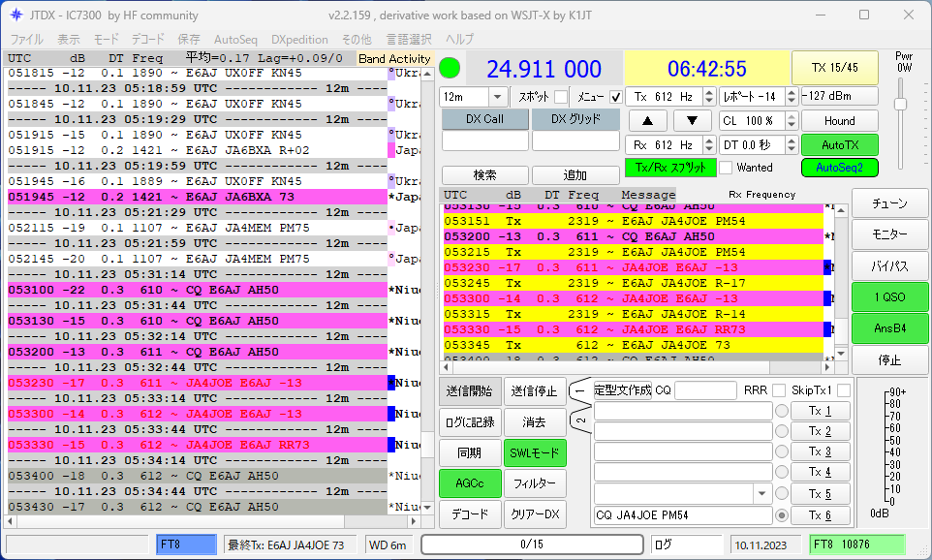Click the green status indicator circle

tap(450, 69)
